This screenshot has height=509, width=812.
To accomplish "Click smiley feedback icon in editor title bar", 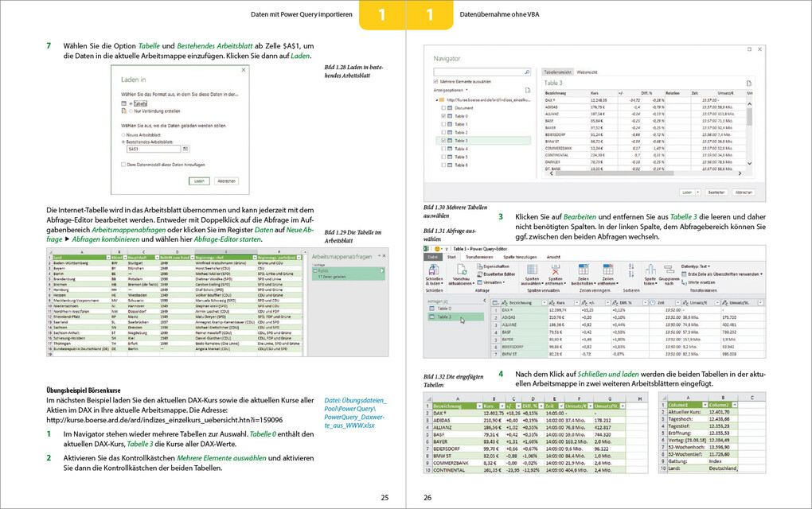I will click(x=437, y=249).
